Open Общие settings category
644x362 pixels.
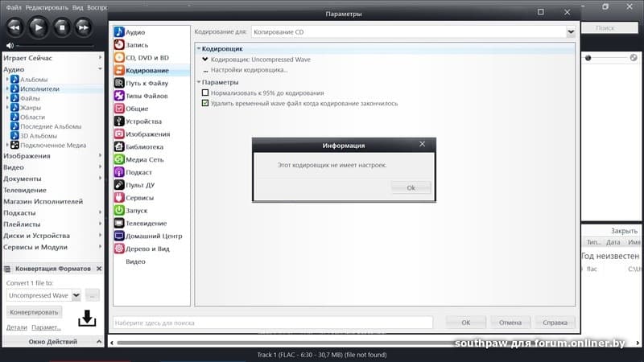(x=151, y=109)
